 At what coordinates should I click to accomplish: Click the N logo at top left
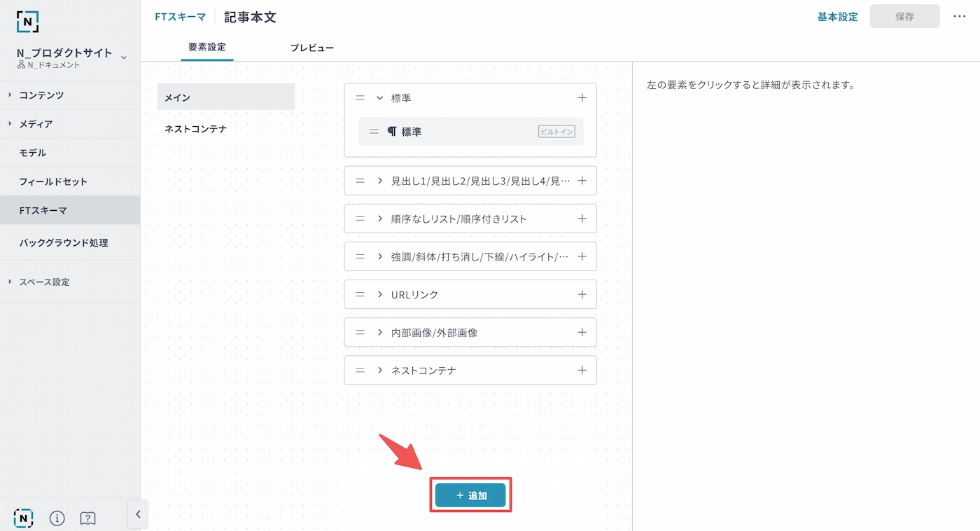coord(27,21)
